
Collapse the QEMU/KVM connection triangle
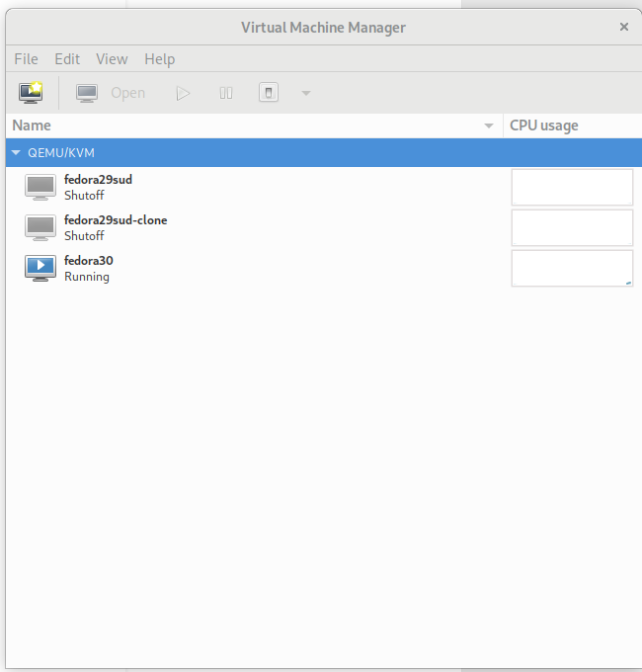point(16,152)
